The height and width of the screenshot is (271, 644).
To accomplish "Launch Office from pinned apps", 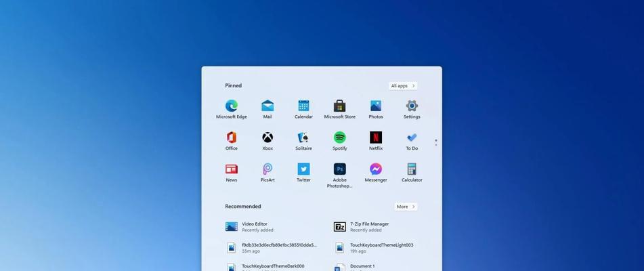I will point(231,141).
